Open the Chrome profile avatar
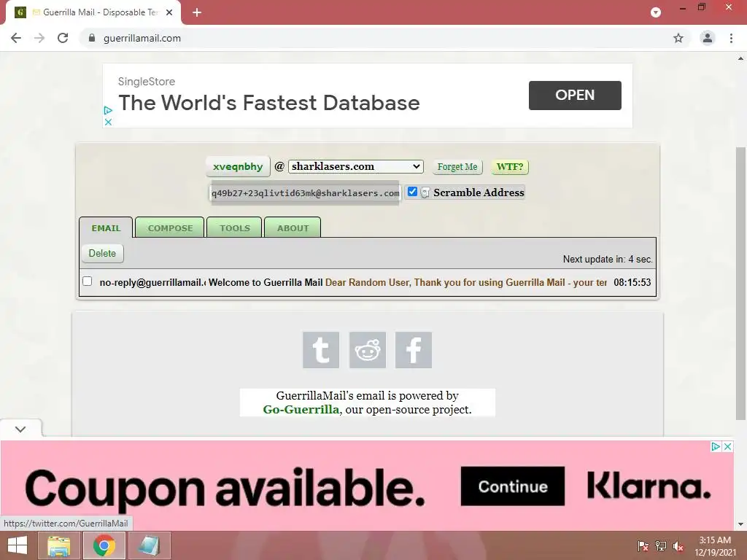 pos(708,38)
